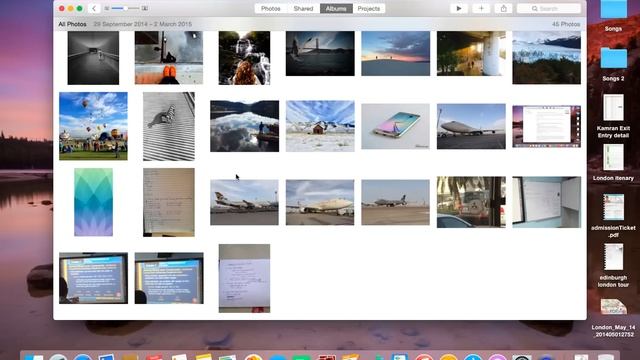
Task: Open the London_May_14 map file
Action: (613, 318)
